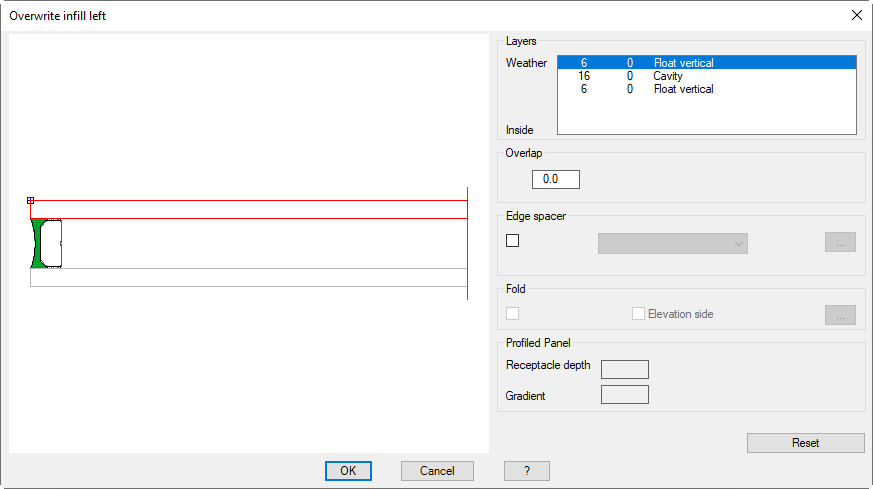This screenshot has height=489, width=873.
Task: Open the Edge spacer browse '...' button
Action: [x=840, y=241]
